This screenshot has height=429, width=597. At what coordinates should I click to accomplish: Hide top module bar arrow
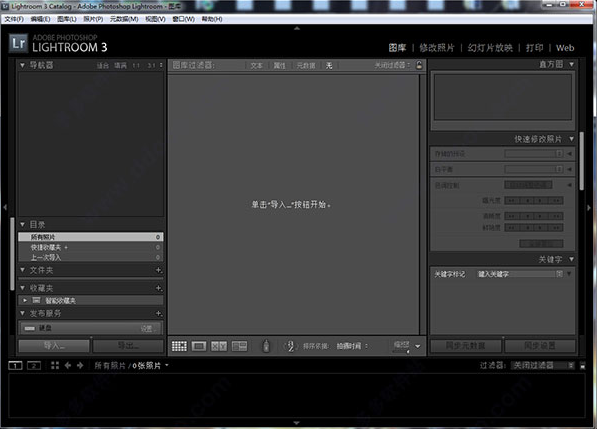click(x=297, y=28)
